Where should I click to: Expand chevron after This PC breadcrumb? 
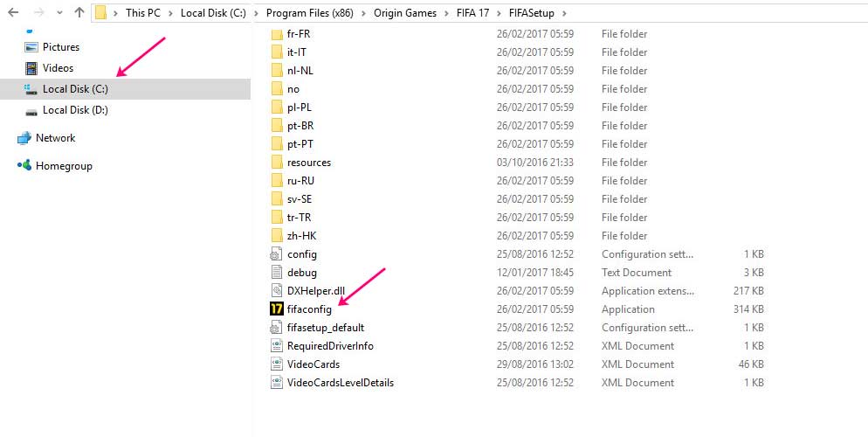click(170, 13)
